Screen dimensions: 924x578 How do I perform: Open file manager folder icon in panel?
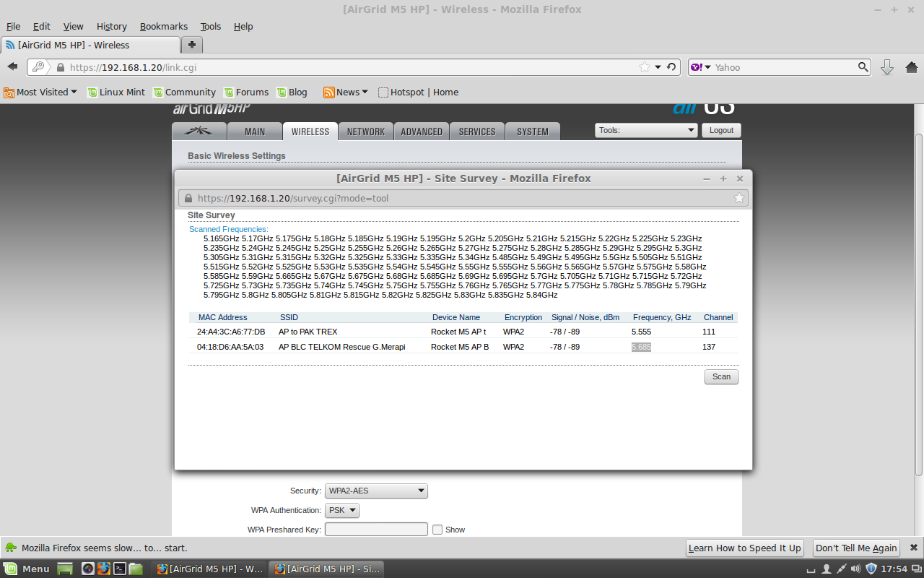[136, 569]
